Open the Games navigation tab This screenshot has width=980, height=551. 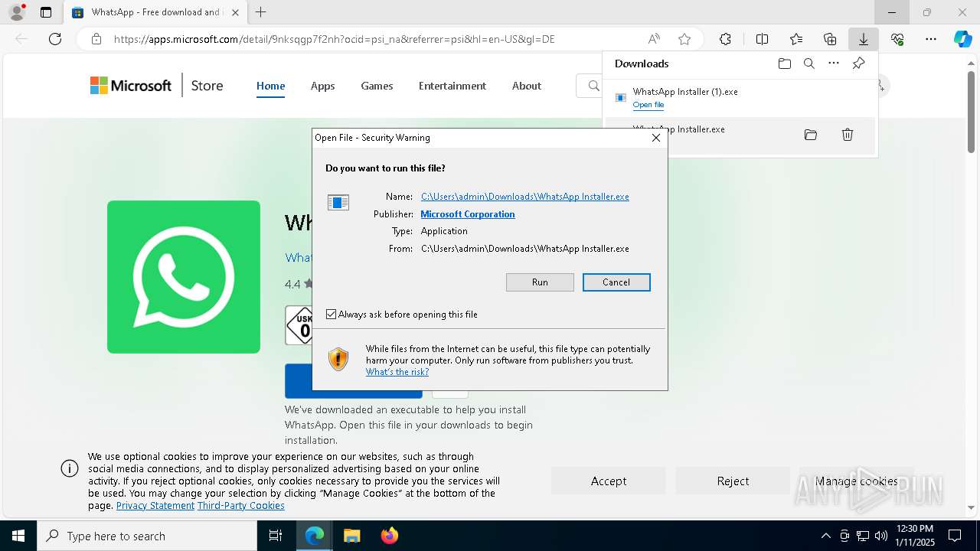click(x=377, y=86)
